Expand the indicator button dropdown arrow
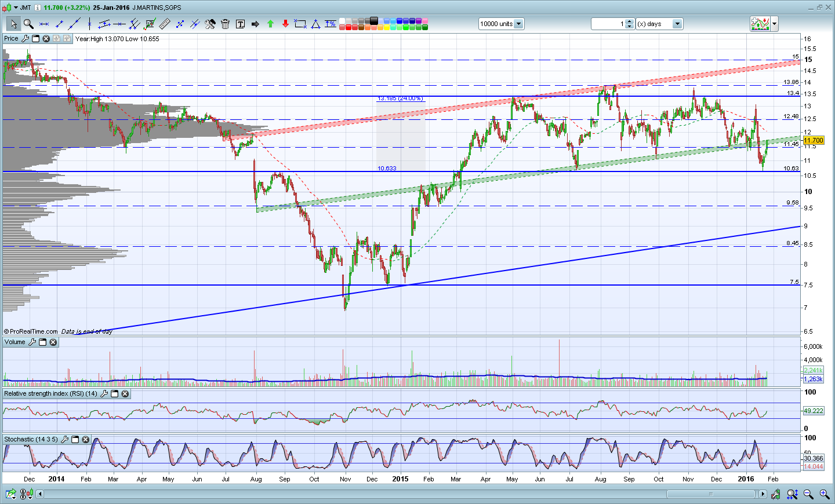This screenshot has width=835, height=504. coord(775,24)
